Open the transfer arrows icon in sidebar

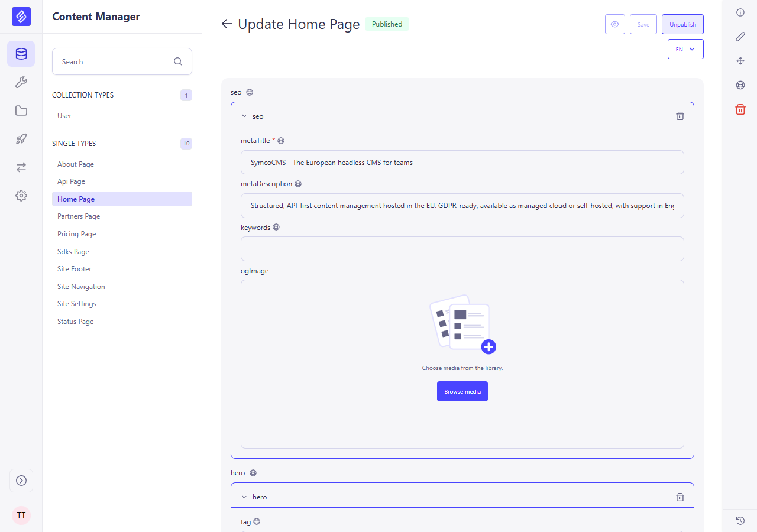21,167
